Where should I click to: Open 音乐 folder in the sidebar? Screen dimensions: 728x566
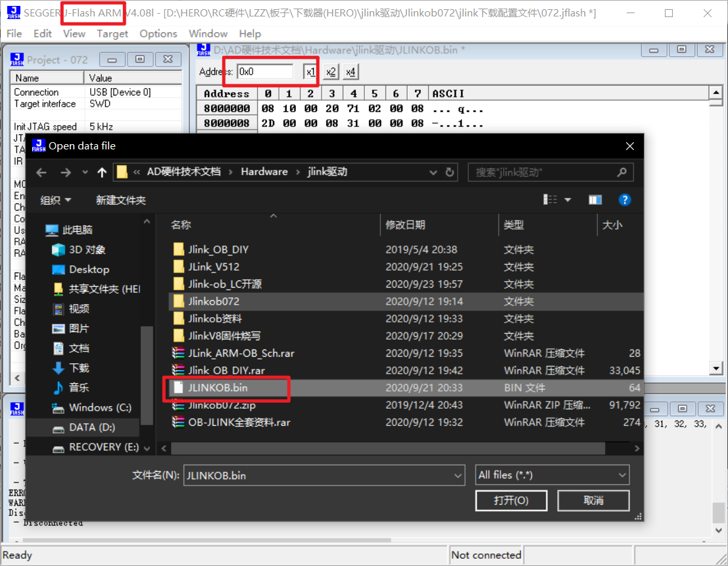click(x=70, y=388)
